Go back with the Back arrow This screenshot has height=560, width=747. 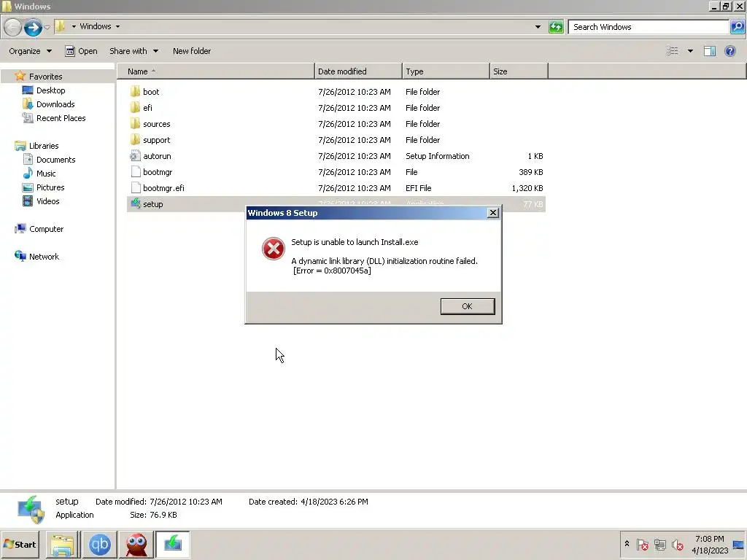13,27
